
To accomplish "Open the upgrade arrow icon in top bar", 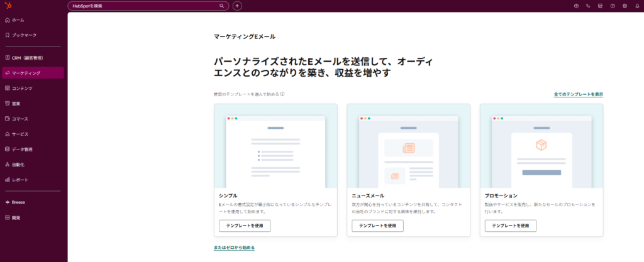I will point(576,6).
